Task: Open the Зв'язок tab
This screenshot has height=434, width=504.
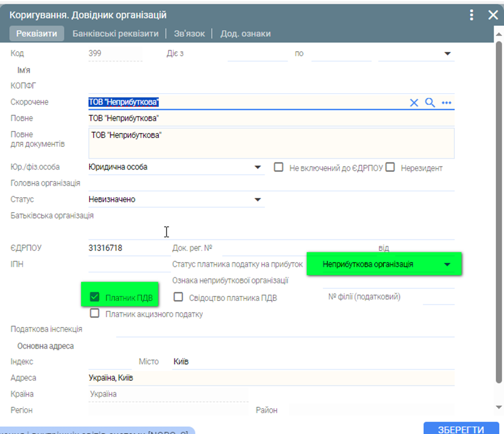Action: click(x=189, y=34)
